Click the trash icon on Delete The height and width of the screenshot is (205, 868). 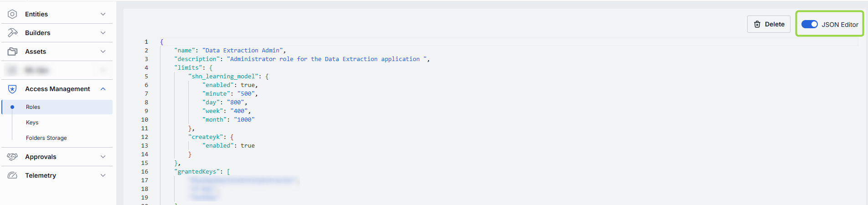tap(757, 24)
